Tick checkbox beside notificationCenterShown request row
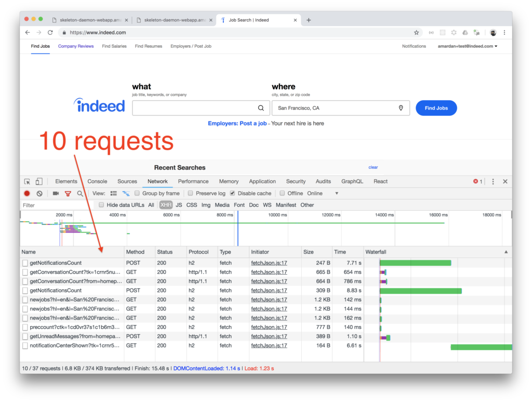The width and height of the screenshot is (532, 402). [25, 346]
